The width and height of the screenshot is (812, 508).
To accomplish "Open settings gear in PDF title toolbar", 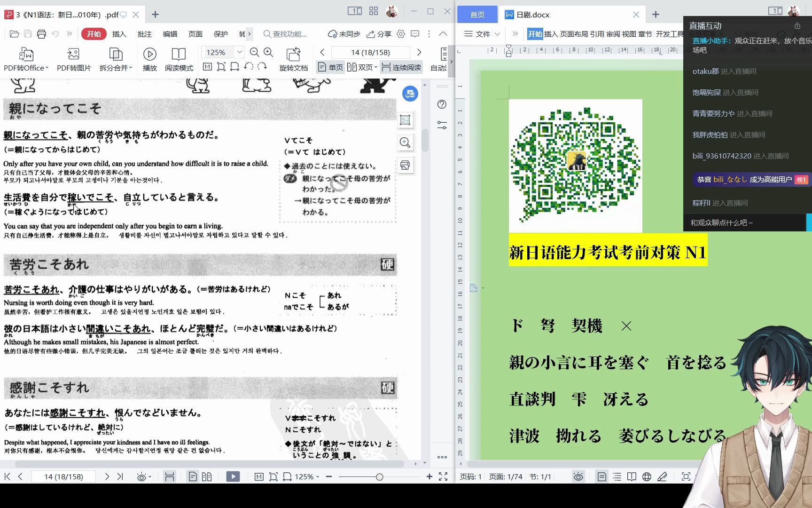I will point(401,34).
